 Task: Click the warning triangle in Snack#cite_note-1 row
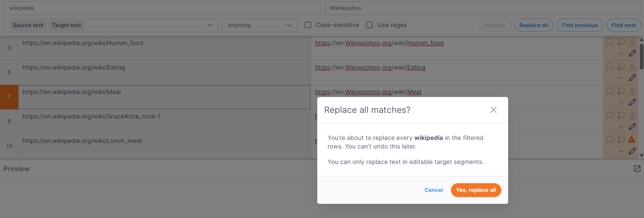632,116
